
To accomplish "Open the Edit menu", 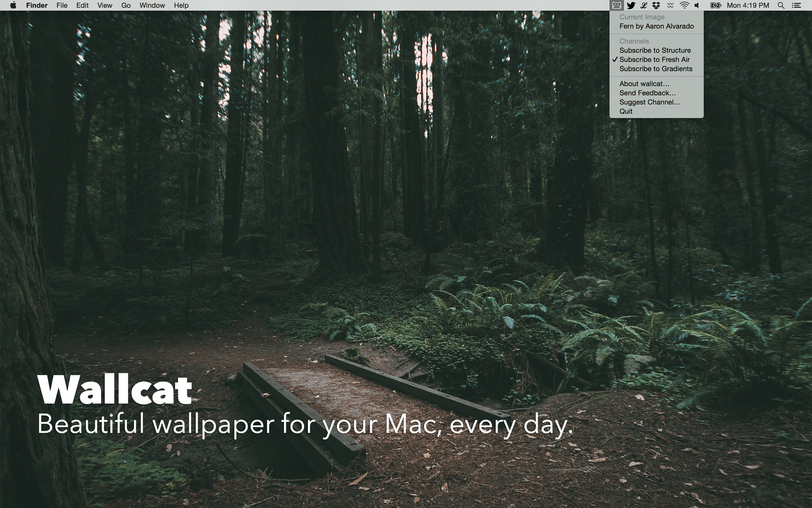I will coord(82,6).
